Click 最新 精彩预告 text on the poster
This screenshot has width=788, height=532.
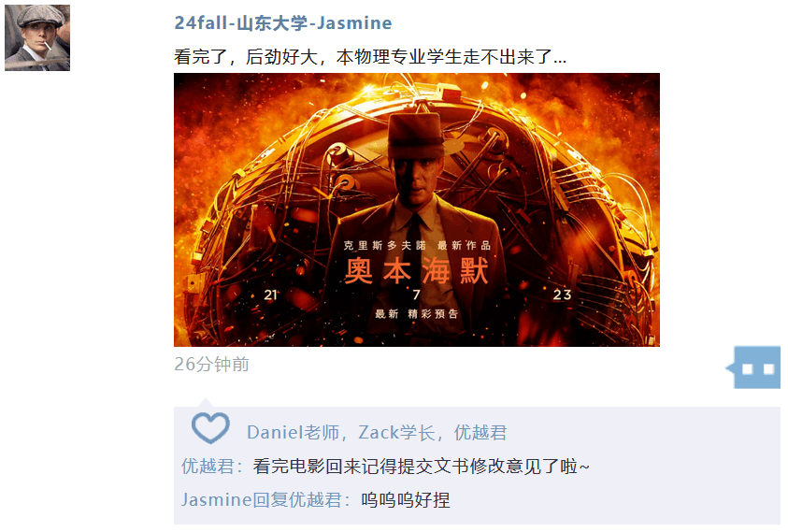[x=417, y=314]
